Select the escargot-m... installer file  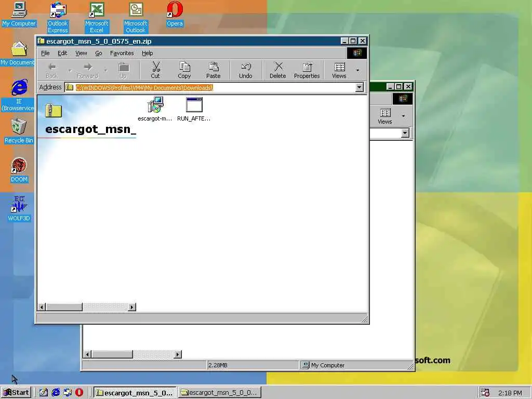pyautogui.click(x=155, y=109)
